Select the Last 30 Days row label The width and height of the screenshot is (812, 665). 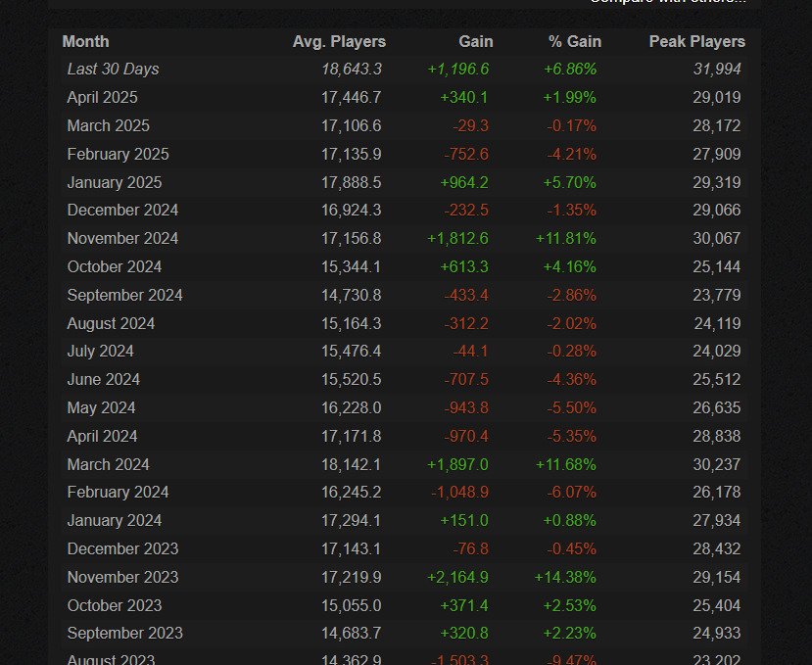113,70
